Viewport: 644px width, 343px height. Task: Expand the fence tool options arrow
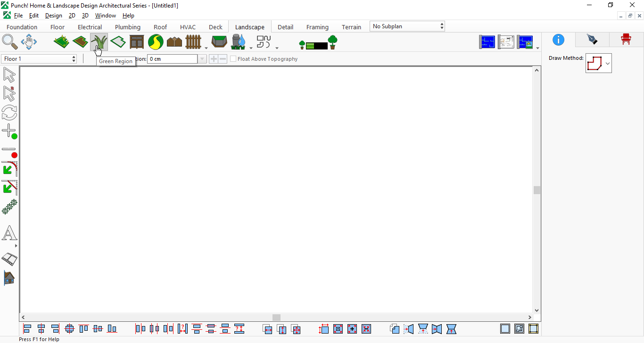[x=206, y=48]
